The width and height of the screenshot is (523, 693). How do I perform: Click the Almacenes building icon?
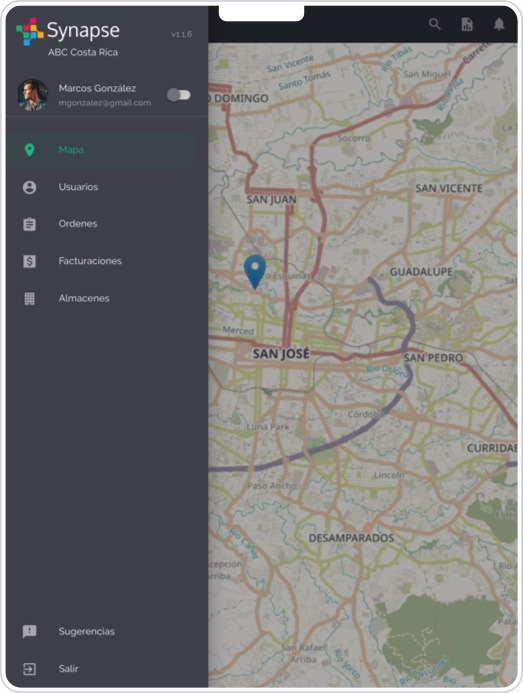tap(30, 299)
